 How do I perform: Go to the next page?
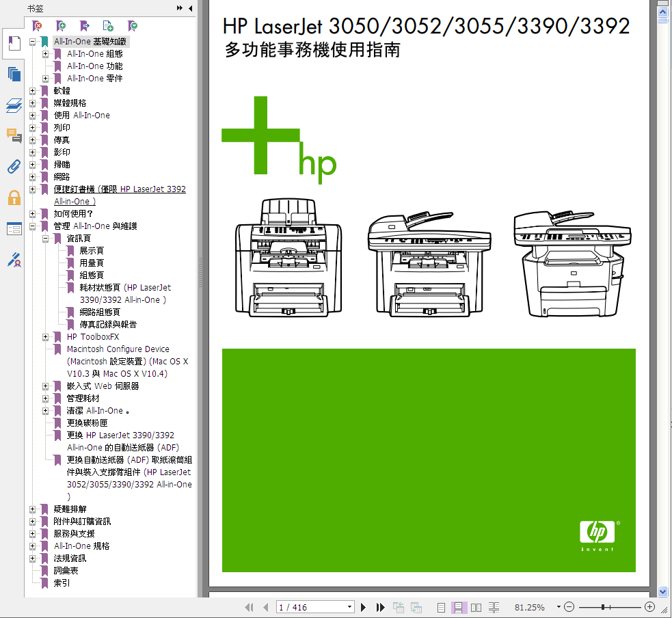(x=364, y=607)
